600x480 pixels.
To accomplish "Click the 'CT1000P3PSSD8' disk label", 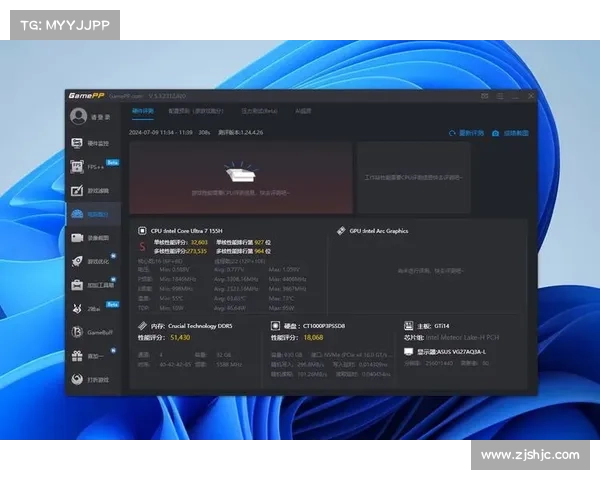I will coord(324,326).
